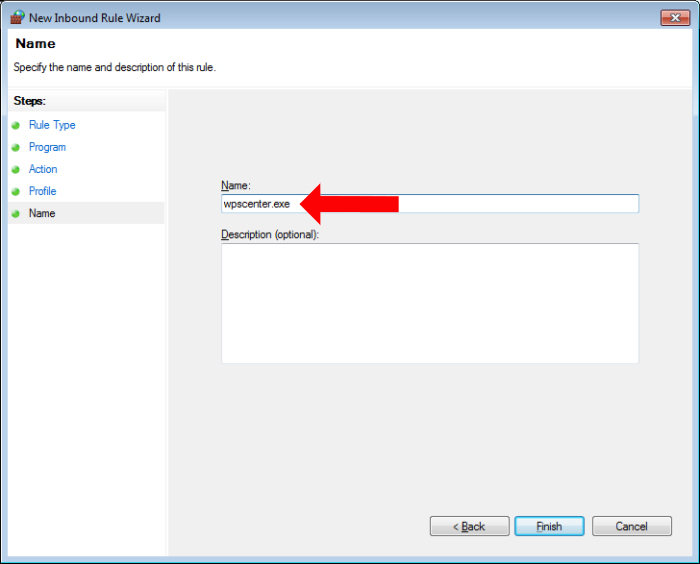Go back with the Back button
The image size is (700, 564).
click(469, 526)
